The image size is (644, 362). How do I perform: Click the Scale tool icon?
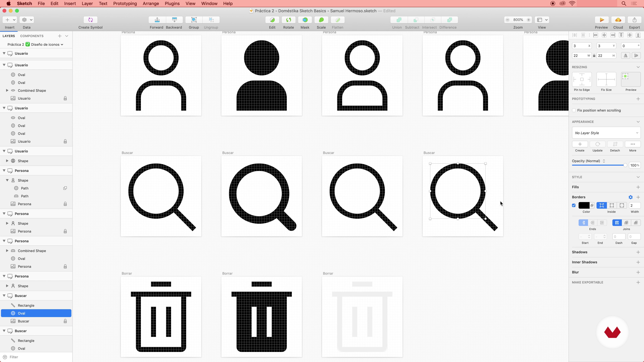(x=321, y=20)
